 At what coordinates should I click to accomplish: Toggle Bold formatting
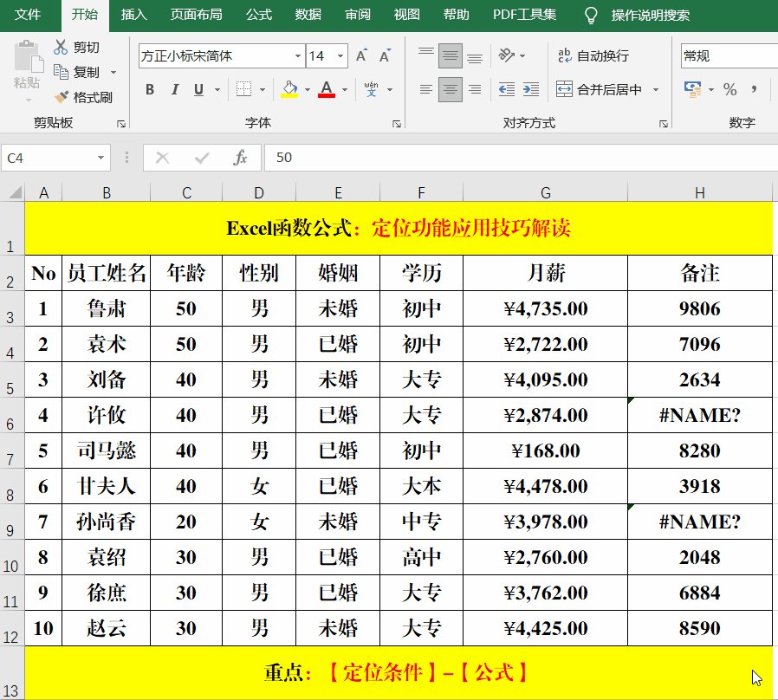pos(150,89)
